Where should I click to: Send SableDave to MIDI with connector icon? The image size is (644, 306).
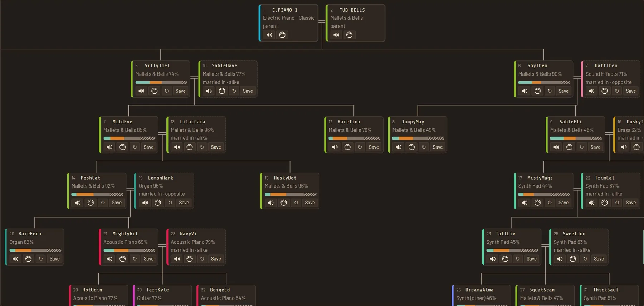tap(222, 91)
